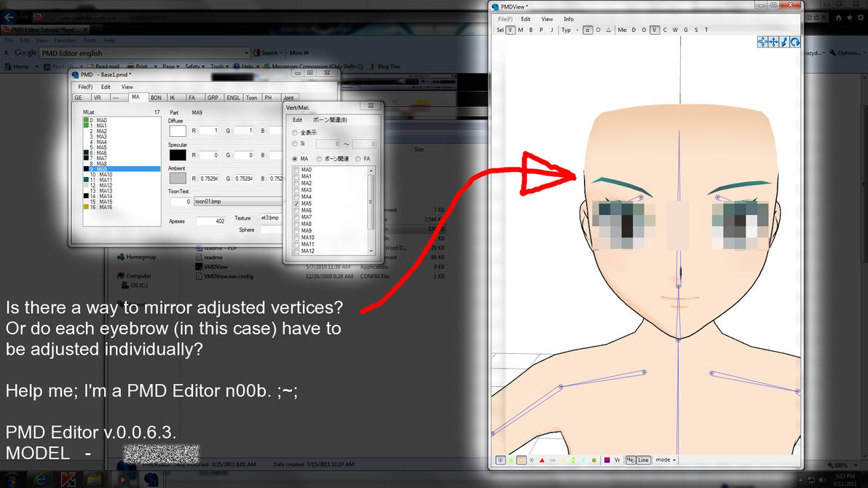Check the MA0 checkbox in Vert/Mat list
The width and height of the screenshot is (868, 488).
296,170
